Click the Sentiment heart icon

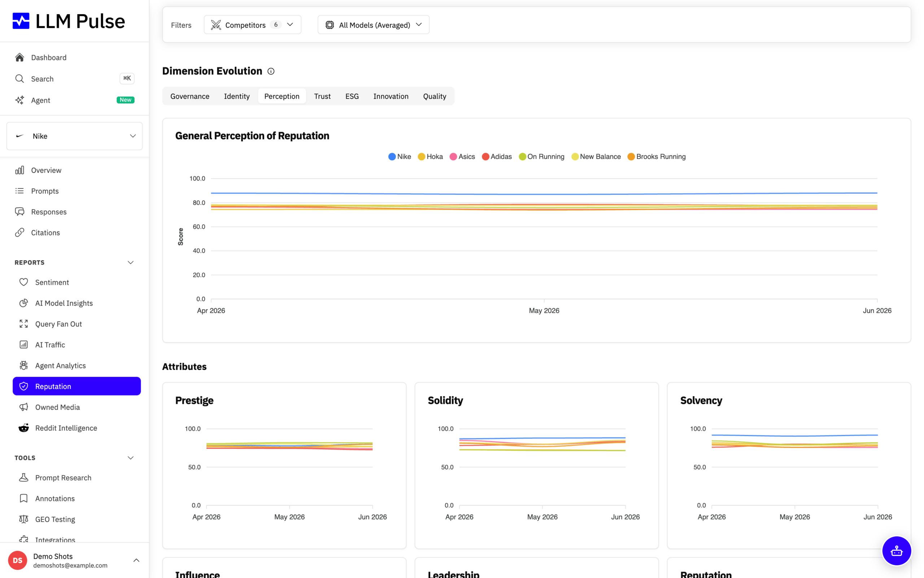tap(24, 282)
